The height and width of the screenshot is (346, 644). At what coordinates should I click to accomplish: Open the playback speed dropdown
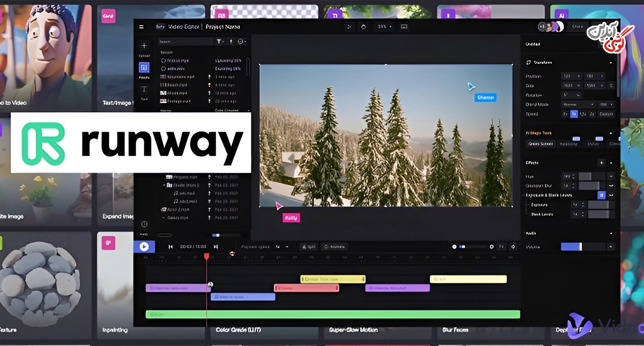282,247
